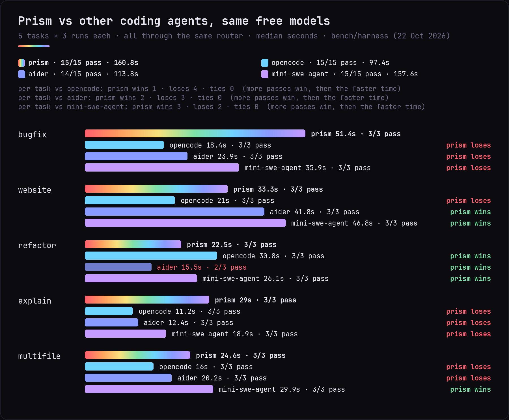
Task: Click the 'multifile' task label
Action: [x=39, y=356]
